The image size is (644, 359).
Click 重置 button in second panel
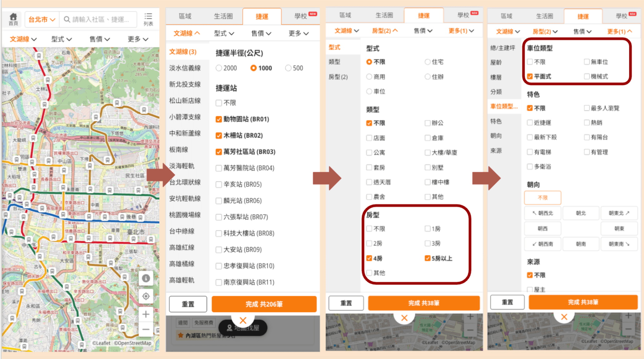point(188,304)
